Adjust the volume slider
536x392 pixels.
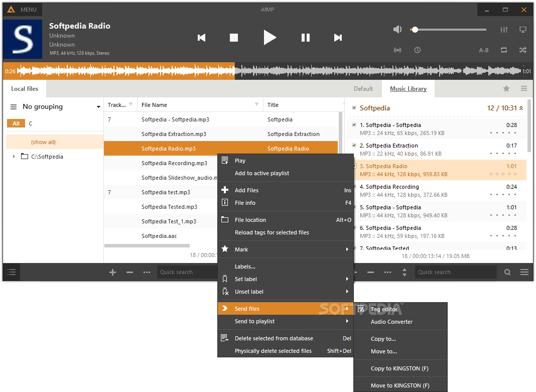(448, 30)
